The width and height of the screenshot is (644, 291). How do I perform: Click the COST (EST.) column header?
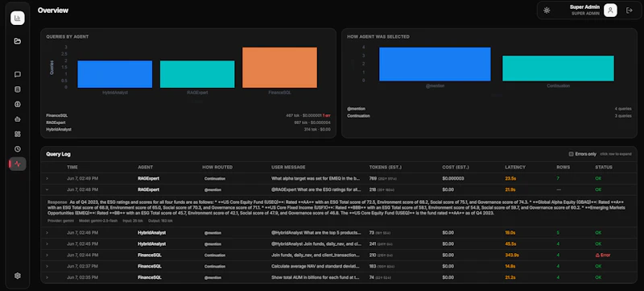(x=456, y=168)
